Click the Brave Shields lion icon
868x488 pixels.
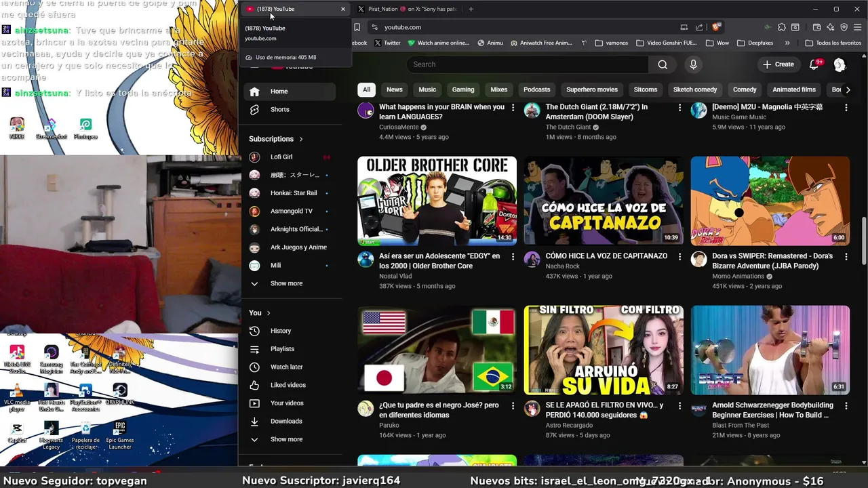[x=716, y=27]
